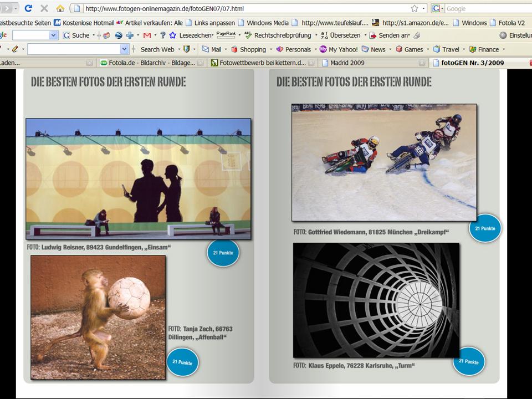The height and width of the screenshot is (399, 532).
Task: Open Yahoo Mail from the toolbar
Action: point(211,49)
